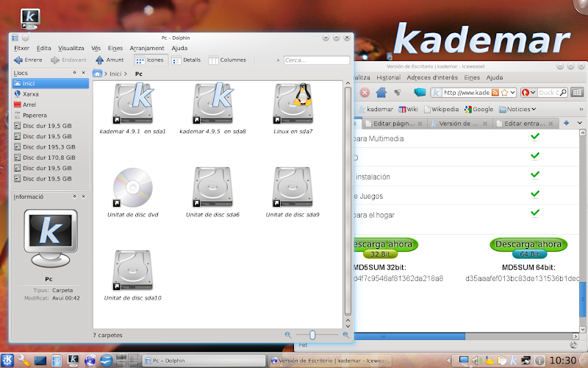Open kademar 4.9.1 en sda1 drive
Image resolution: width=588 pixels, height=368 pixels.
pyautogui.click(x=133, y=109)
